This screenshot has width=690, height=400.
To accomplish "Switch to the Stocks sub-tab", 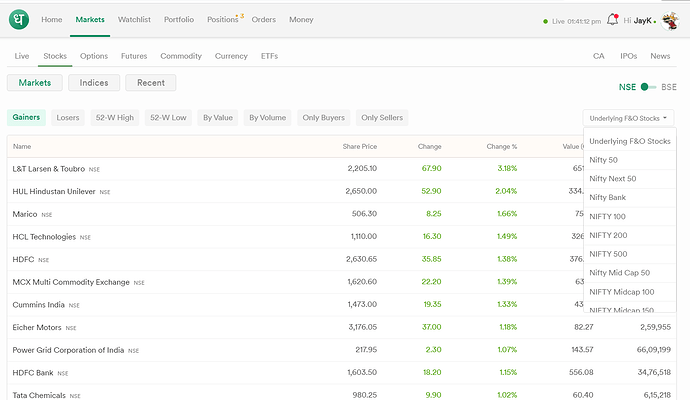I will [x=55, y=56].
